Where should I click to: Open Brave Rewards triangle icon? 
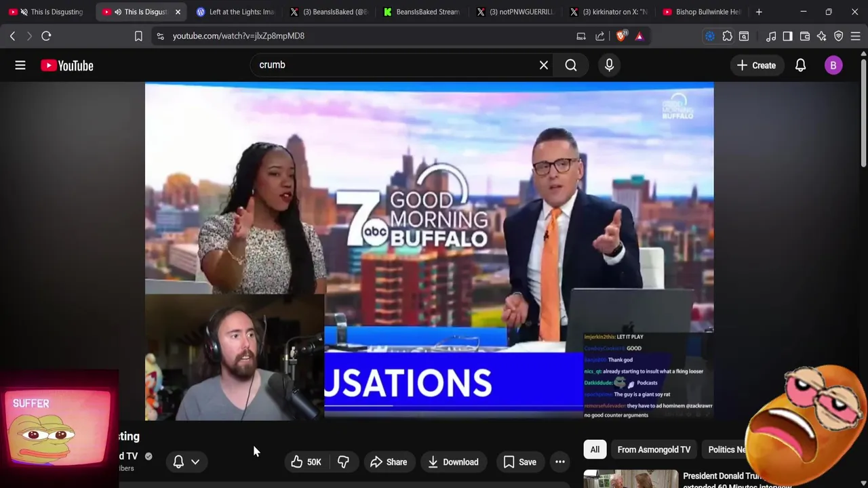[639, 36]
